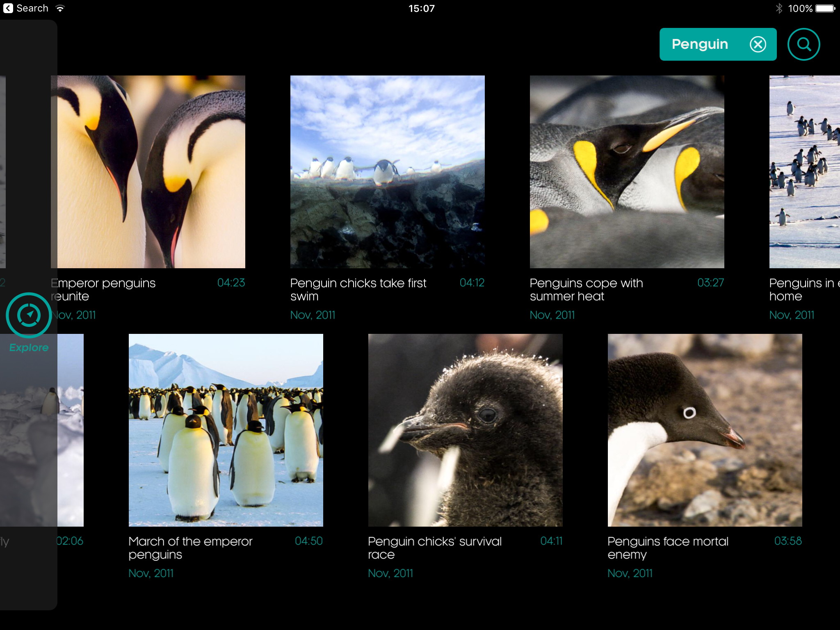This screenshot has height=630, width=840.
Task: Tap the 02:06 duration label
Action: tap(70, 541)
